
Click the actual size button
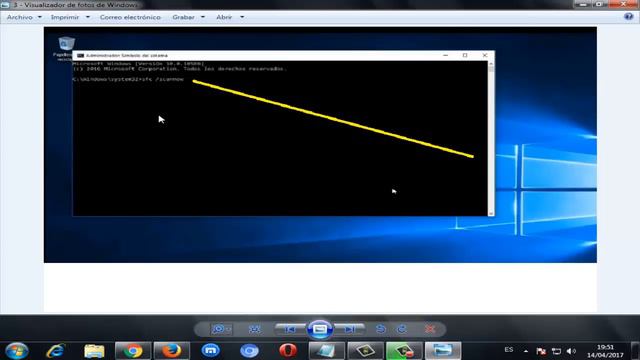[255, 329]
